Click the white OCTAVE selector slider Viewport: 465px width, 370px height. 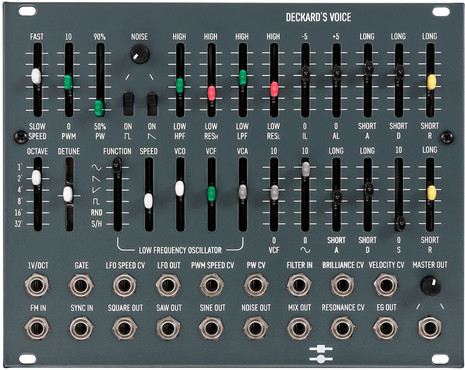pos(36,177)
